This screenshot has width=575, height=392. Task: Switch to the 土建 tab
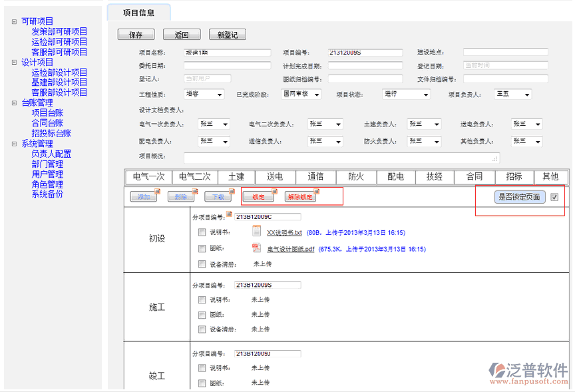click(236, 177)
